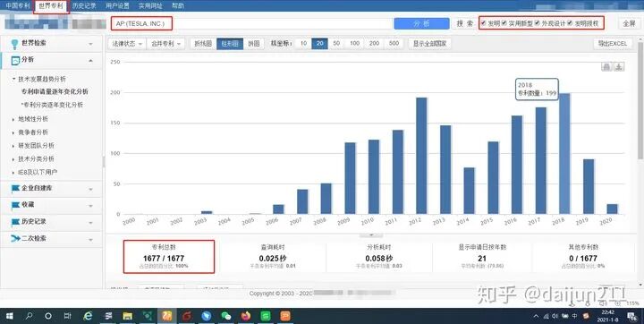
Task: Open the last orange app in taskbar
Action: (285, 316)
